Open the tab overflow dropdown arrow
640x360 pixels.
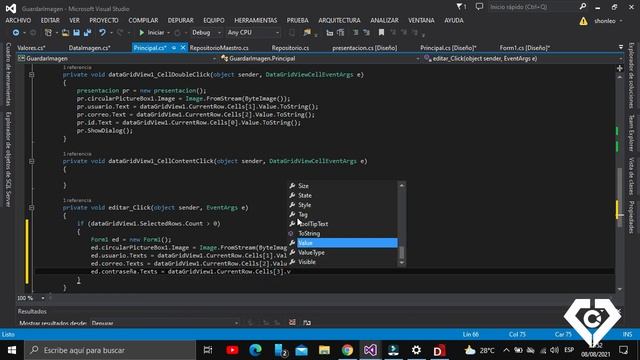point(621,47)
